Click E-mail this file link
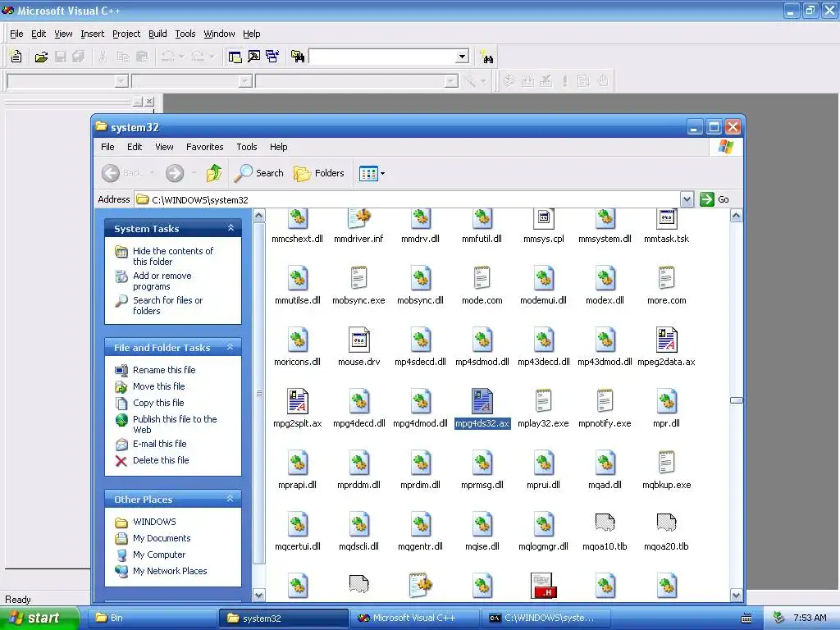The height and width of the screenshot is (630, 840). coord(160,444)
